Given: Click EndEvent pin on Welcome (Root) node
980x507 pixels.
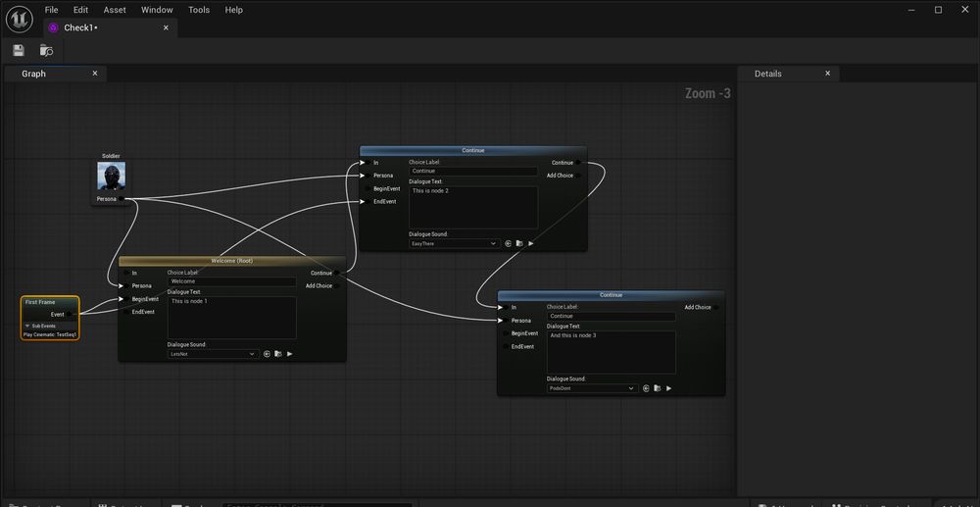Looking at the screenshot, I should point(126,311).
